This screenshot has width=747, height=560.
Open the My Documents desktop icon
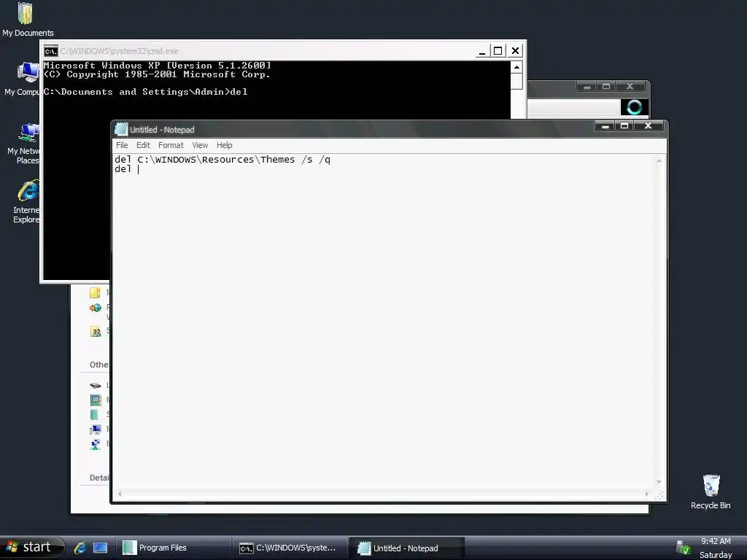(26, 19)
